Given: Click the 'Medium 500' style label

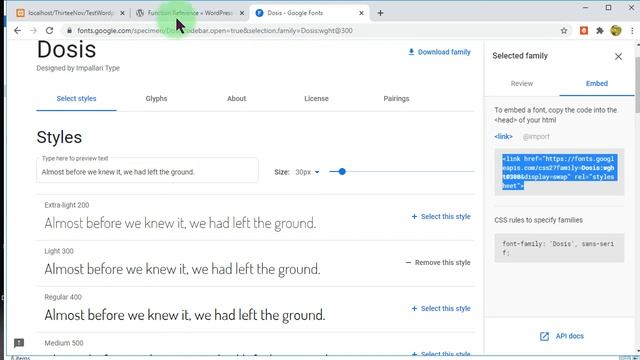Looking at the screenshot, I should [64, 343].
